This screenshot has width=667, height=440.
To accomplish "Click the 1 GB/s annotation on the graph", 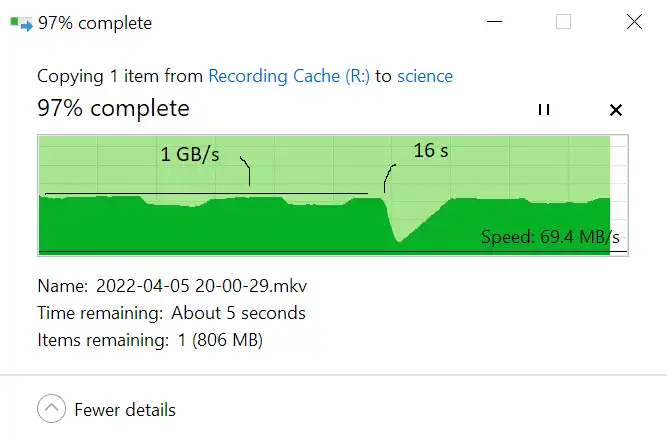I will coord(190,154).
